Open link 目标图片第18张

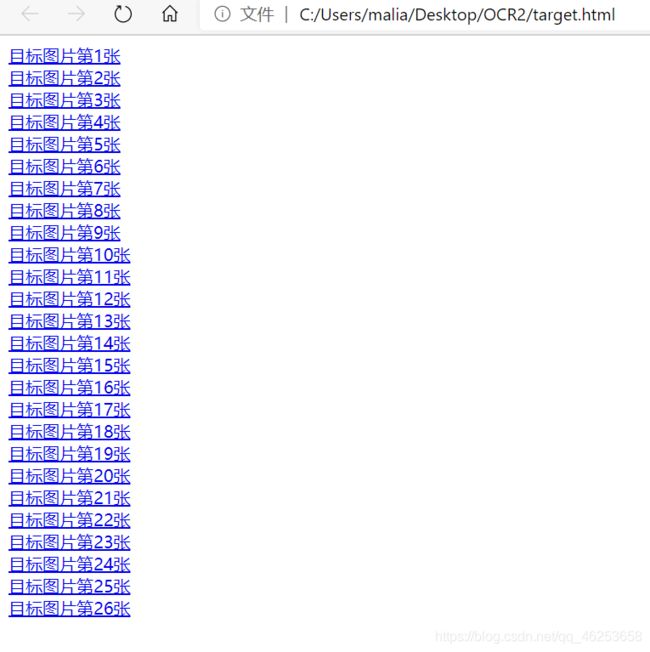[x=69, y=432]
